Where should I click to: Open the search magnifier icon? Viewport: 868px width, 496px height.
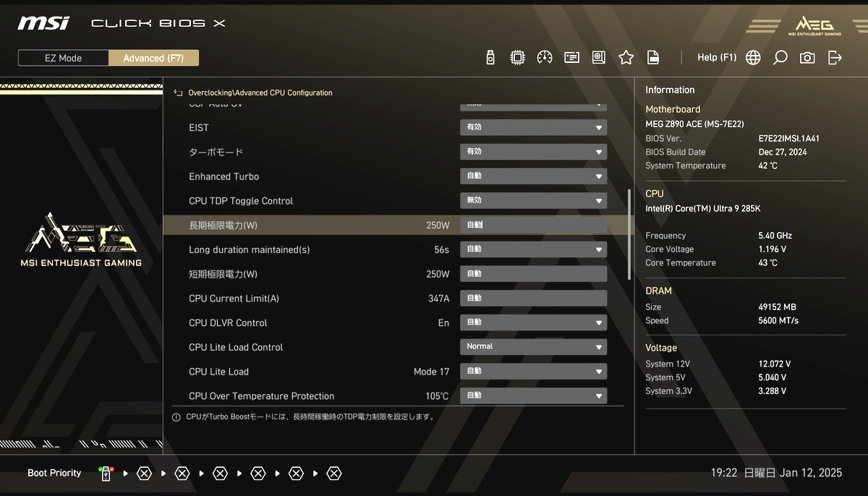[x=780, y=58]
